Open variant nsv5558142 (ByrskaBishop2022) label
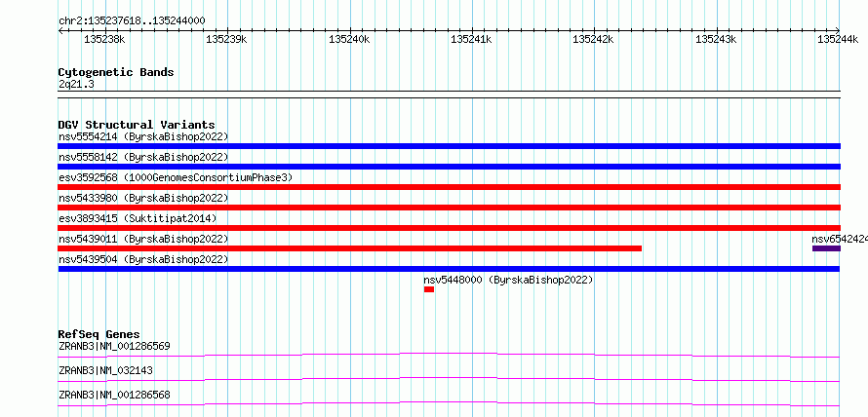 [x=142, y=157]
